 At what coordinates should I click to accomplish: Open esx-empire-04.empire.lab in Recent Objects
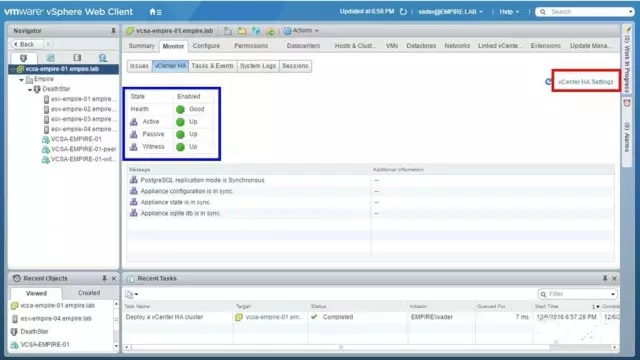click(56, 318)
